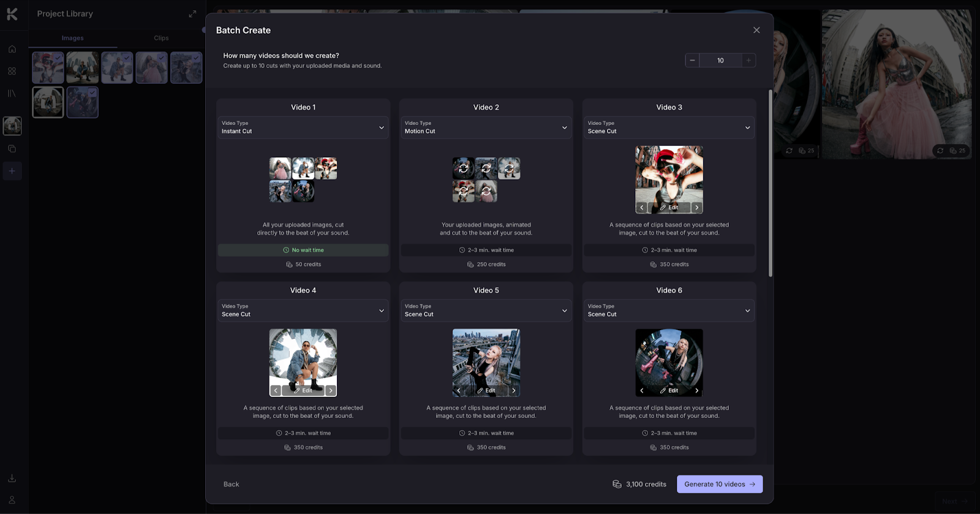Click the coins icon beside 3,100 credits

pos(617,484)
